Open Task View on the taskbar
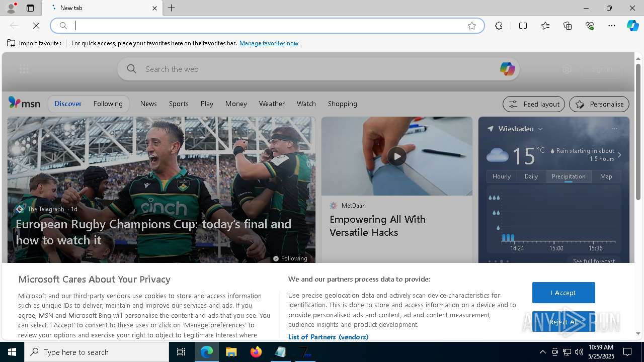The height and width of the screenshot is (362, 644). pos(181,352)
